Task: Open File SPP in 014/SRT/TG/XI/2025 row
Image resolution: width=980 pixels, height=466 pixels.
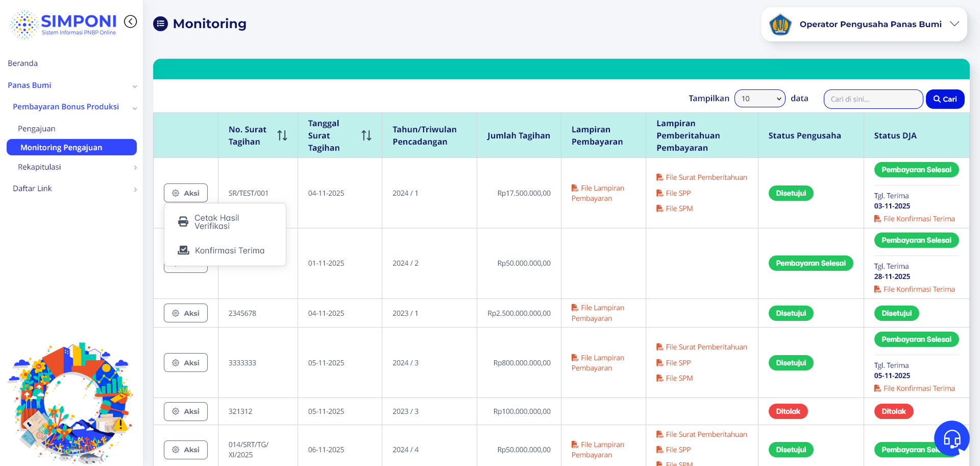Action: pos(674,450)
